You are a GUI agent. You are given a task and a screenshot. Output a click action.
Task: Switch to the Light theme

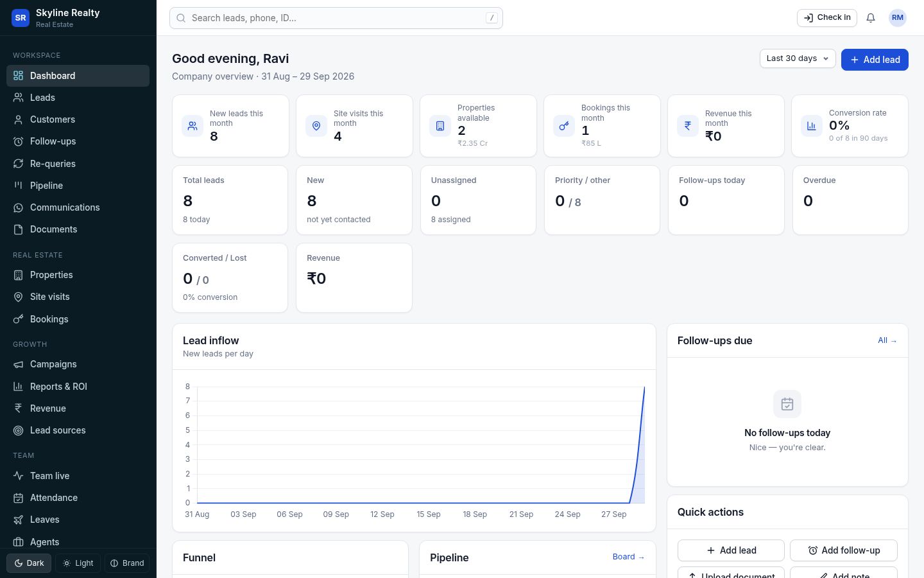tap(78, 563)
